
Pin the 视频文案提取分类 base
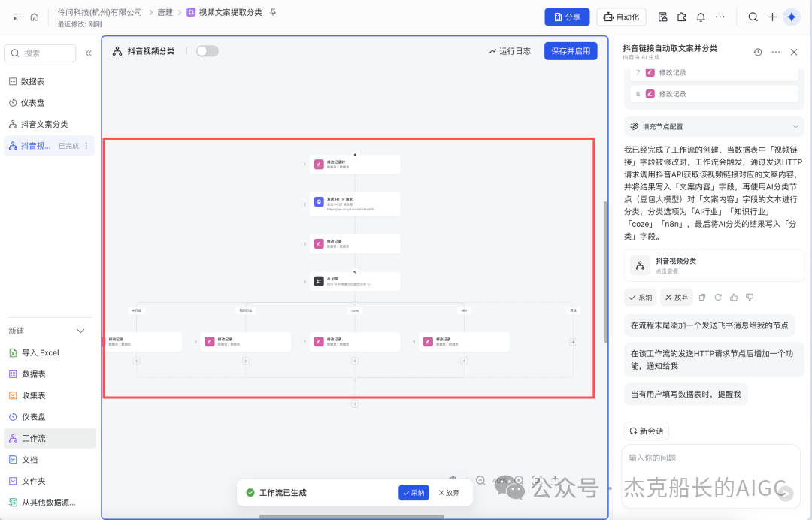tap(273, 12)
